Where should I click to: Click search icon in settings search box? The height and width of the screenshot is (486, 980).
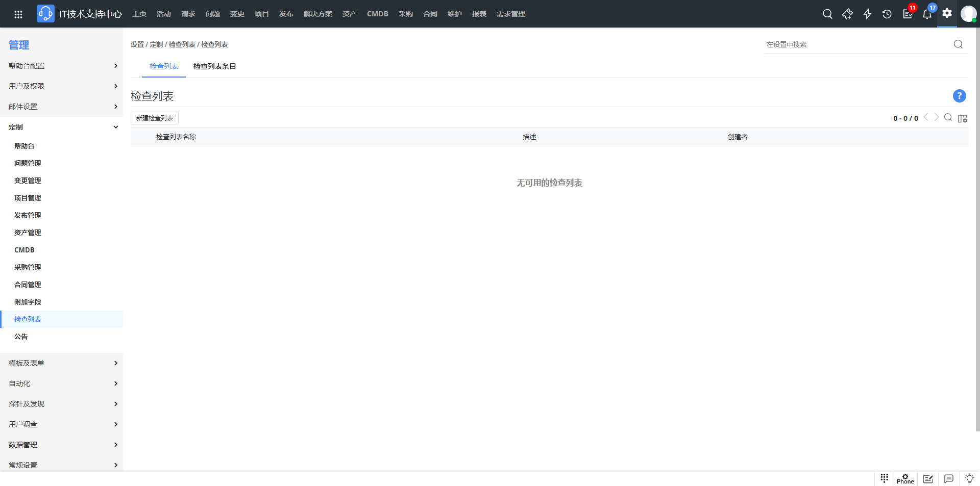tap(958, 44)
